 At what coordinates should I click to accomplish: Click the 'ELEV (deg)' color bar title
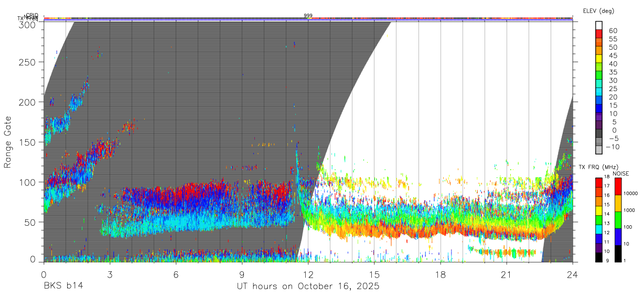598,11
